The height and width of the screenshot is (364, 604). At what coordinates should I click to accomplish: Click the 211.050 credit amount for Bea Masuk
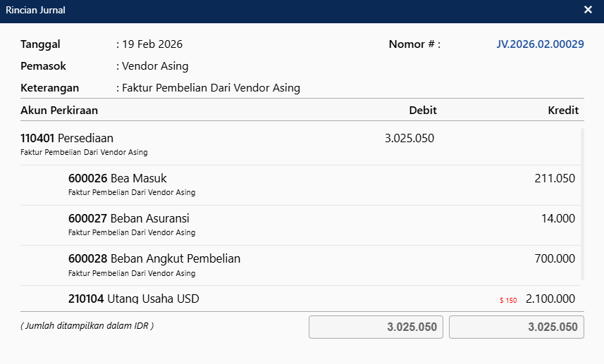point(555,179)
